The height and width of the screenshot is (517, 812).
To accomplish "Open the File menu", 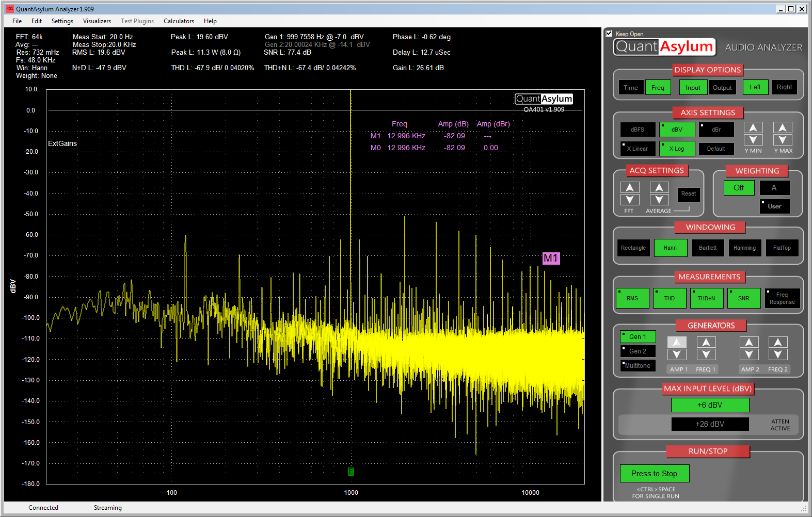I will coord(17,21).
